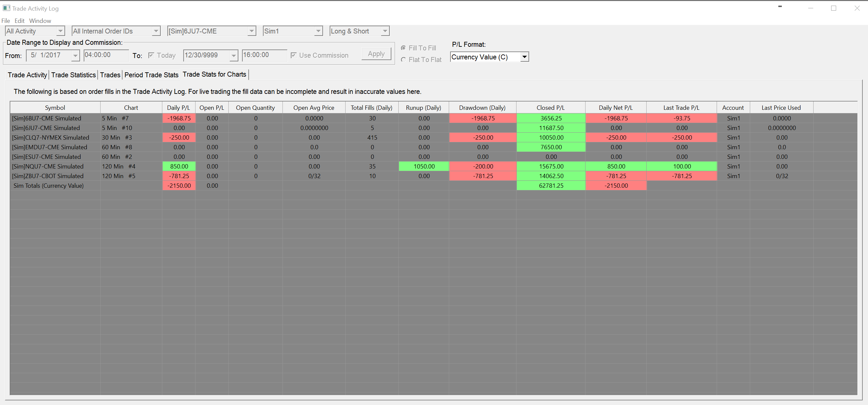Click the Apply button
This screenshot has height=405, width=868.
[x=376, y=54]
